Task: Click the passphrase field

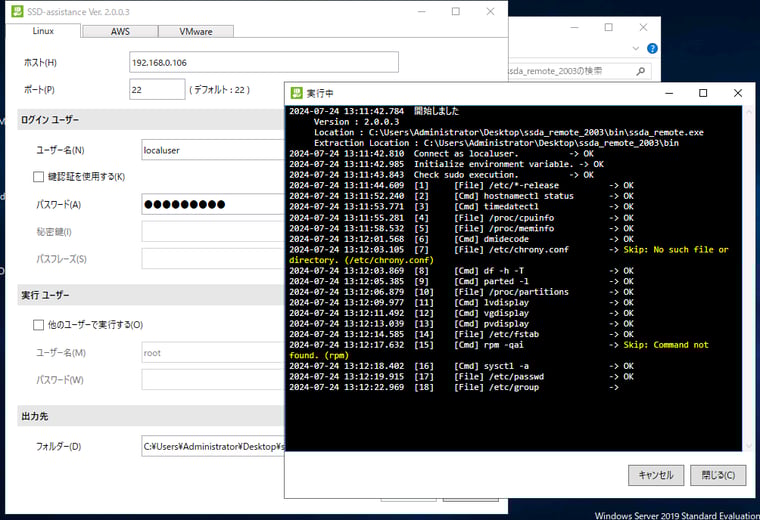Action: (x=213, y=259)
